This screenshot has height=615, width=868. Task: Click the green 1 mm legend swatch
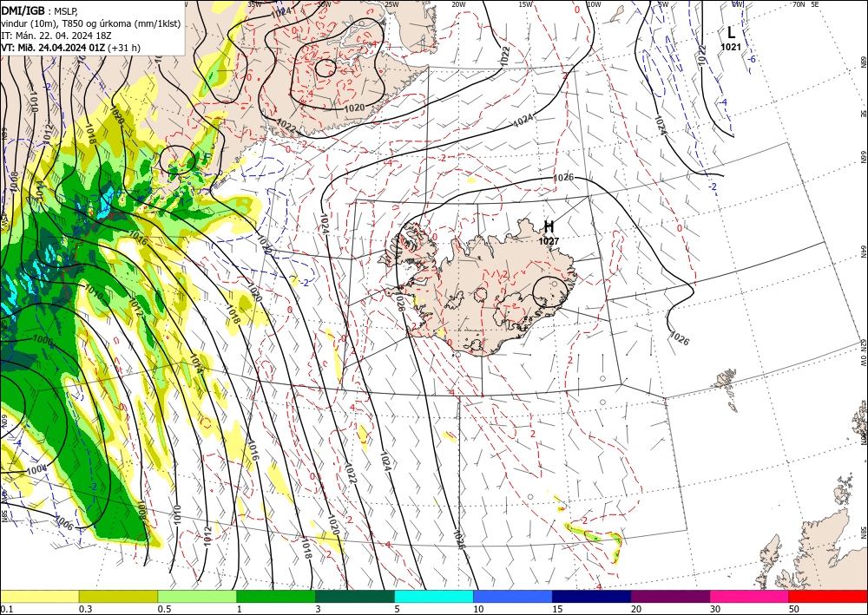tap(276, 596)
